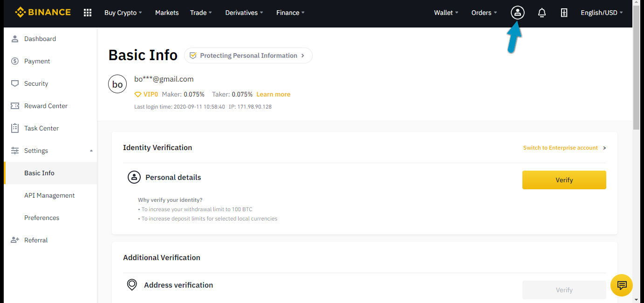Click the shield icon in Protecting Personal Information
Viewport: 644px width, 303px height.
pos(193,55)
